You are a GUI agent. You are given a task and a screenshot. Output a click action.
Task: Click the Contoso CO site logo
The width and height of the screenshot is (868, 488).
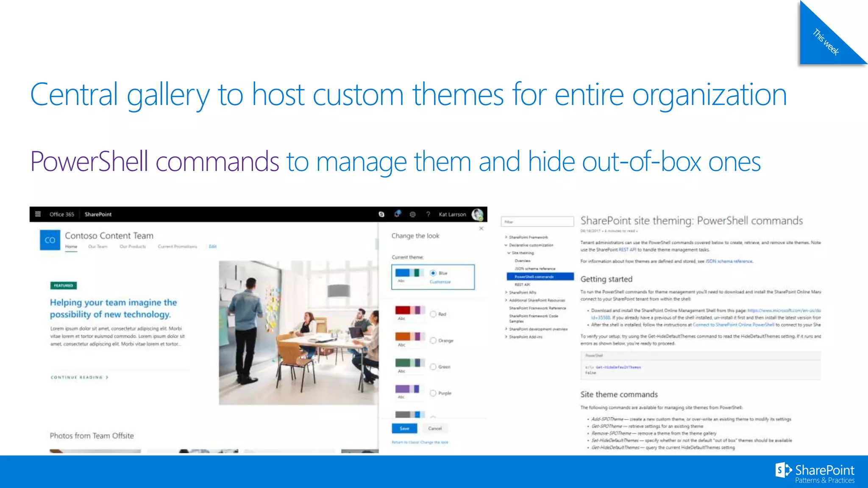coord(50,240)
